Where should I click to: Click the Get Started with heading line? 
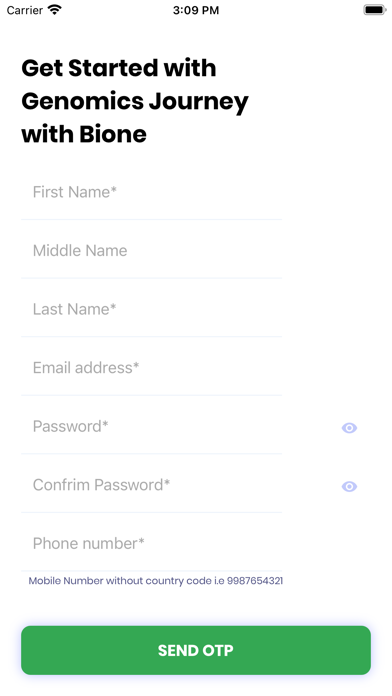coord(119,68)
